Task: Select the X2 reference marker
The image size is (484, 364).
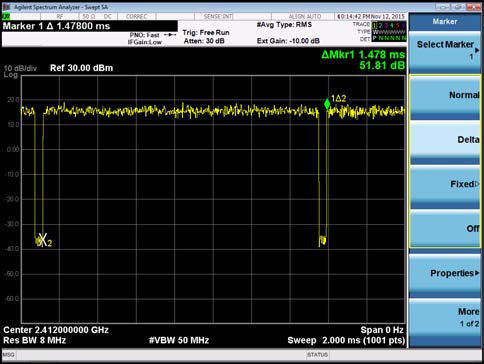Action: click(42, 240)
